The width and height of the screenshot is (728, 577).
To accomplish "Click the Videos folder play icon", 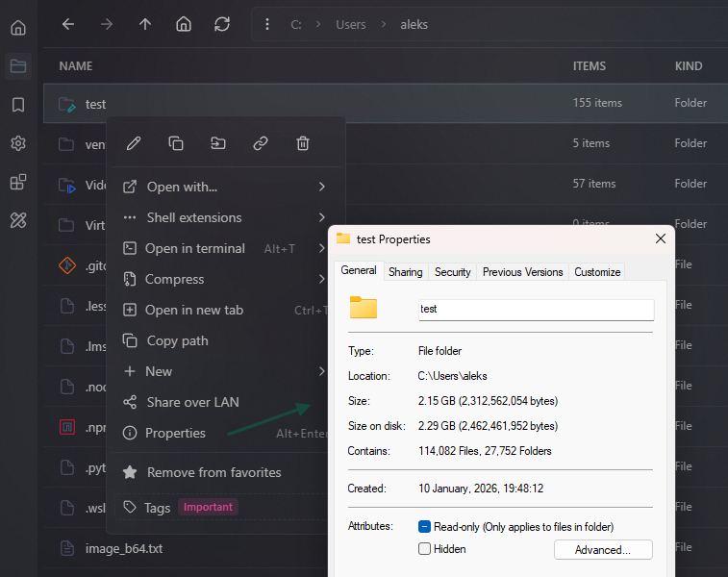I will [x=67, y=186].
